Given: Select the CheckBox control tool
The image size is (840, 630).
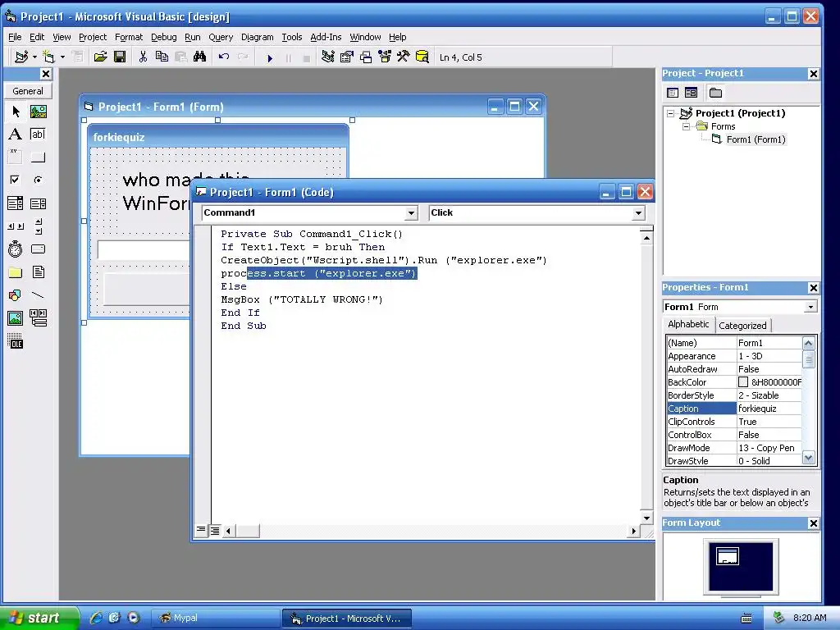Looking at the screenshot, I should (x=16, y=180).
